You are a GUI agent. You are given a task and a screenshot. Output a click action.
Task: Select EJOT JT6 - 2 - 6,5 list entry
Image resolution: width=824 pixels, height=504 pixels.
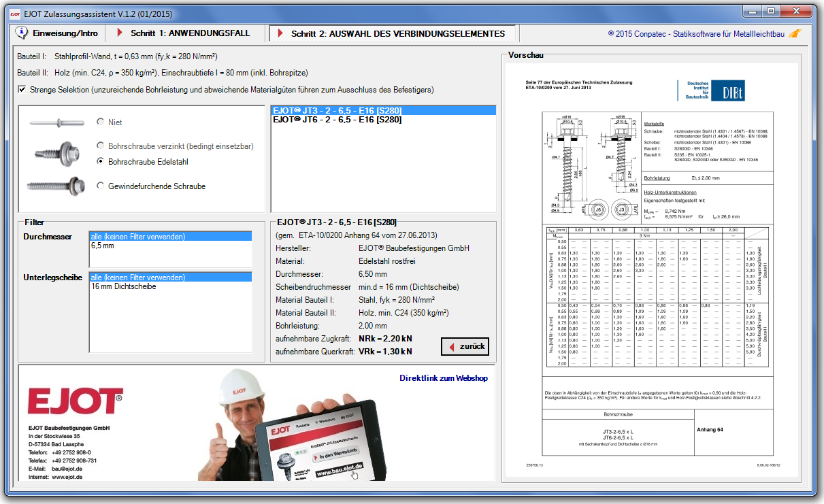(x=337, y=120)
